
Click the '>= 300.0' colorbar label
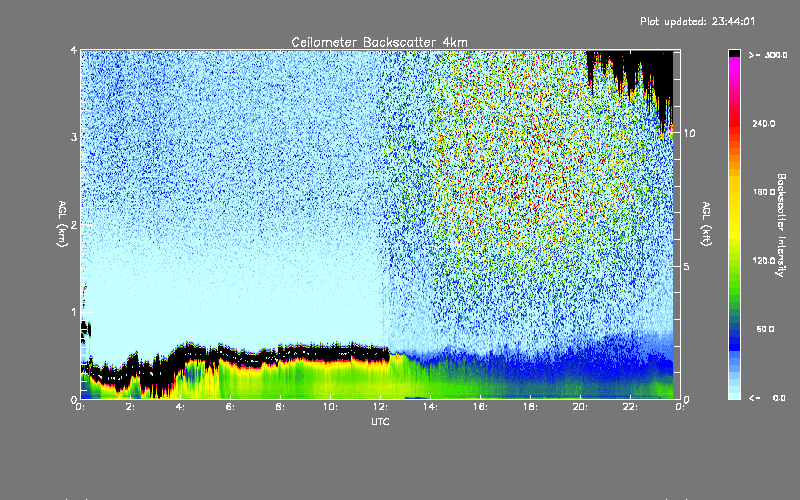click(768, 55)
